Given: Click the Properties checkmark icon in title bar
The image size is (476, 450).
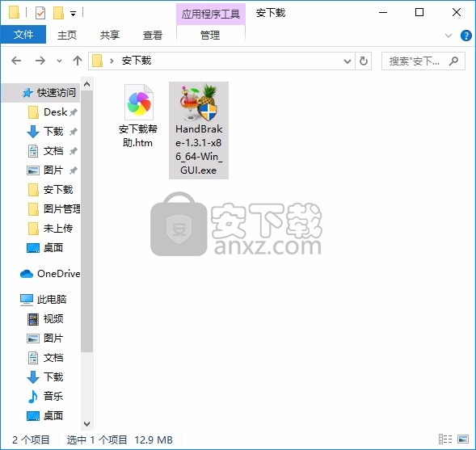Looking at the screenshot, I should (40, 13).
